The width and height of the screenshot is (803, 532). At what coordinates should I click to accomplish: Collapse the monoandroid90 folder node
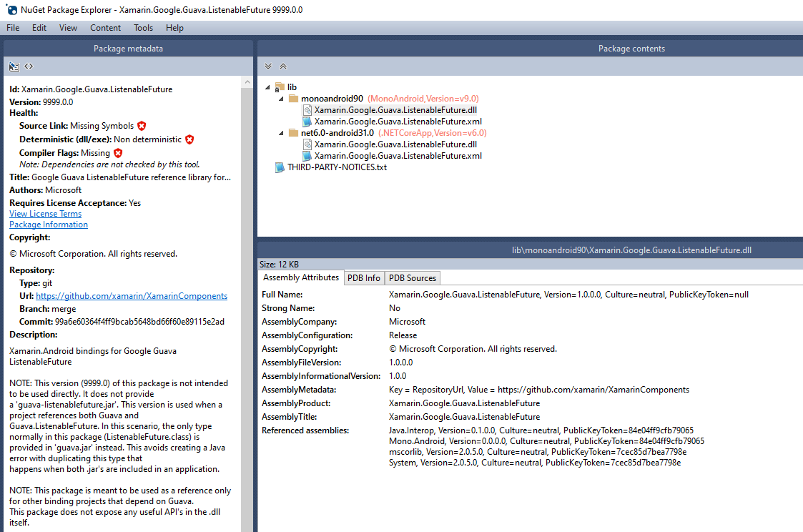click(x=281, y=99)
